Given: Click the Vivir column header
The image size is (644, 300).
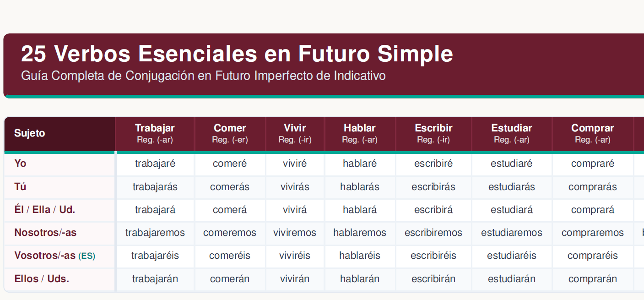Looking at the screenshot, I should tap(295, 134).
